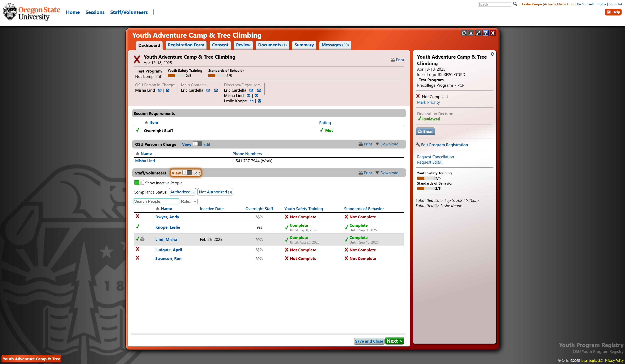Click the Help button at top right
This screenshot has width=625, height=364.
coord(613,12)
